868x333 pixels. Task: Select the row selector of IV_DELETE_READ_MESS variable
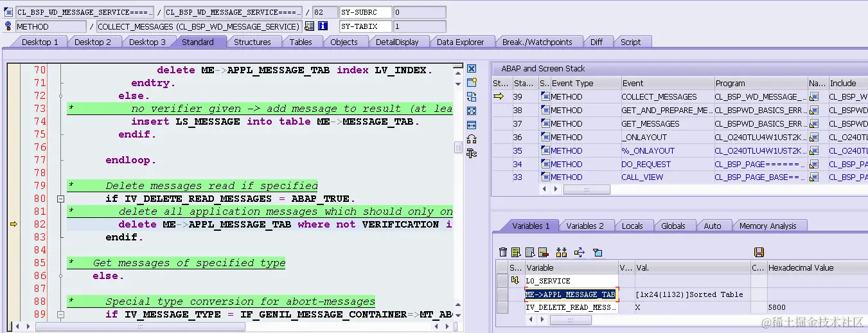coord(502,307)
